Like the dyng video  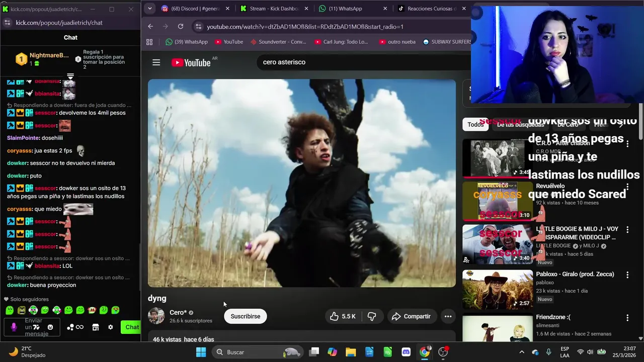[343, 316]
